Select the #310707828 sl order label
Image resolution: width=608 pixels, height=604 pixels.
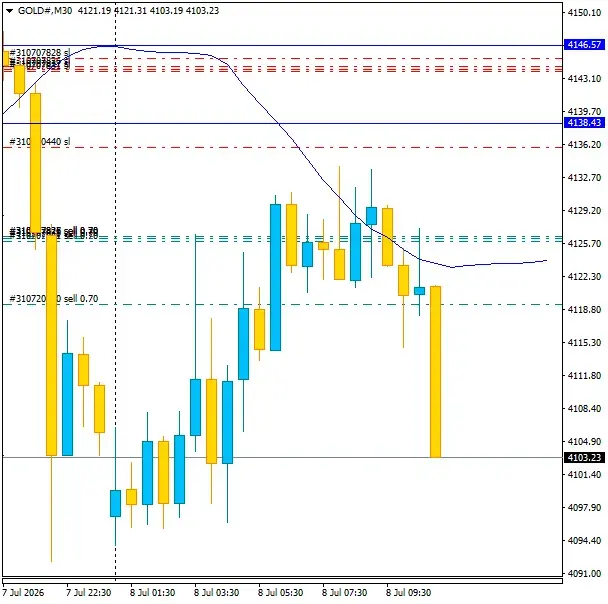click(40, 52)
